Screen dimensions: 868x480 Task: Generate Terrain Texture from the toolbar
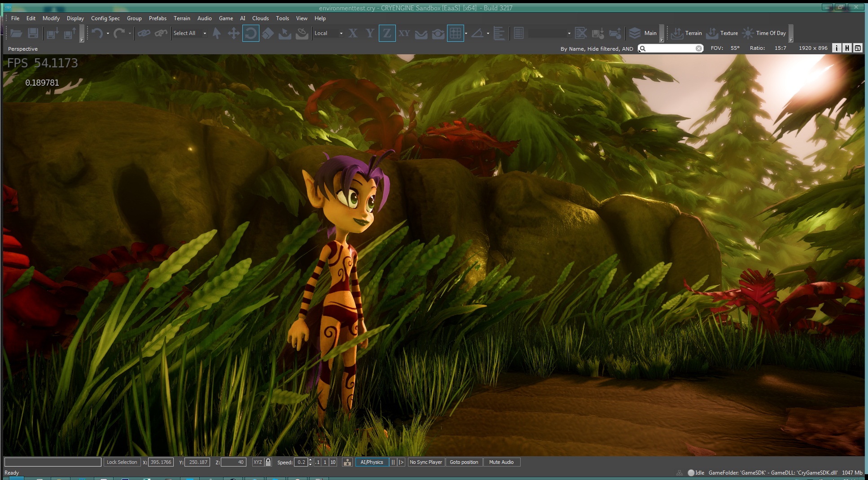pyautogui.click(x=722, y=33)
